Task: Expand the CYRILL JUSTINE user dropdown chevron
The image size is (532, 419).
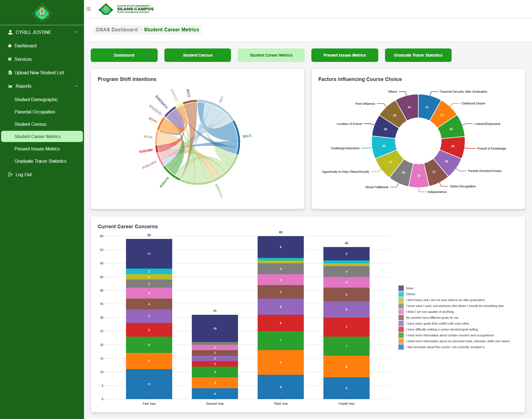Action: 76,32
